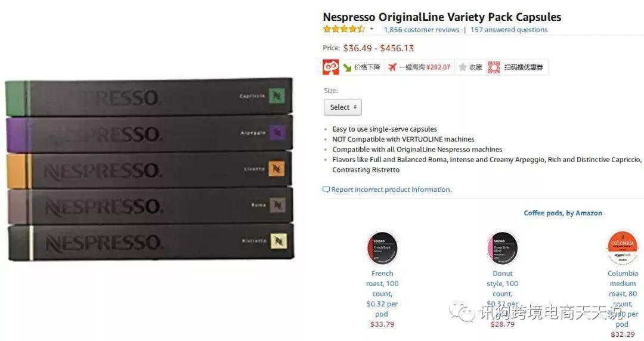Open 1,856 customer reviews link
This screenshot has width=644, height=341.
[x=422, y=30]
